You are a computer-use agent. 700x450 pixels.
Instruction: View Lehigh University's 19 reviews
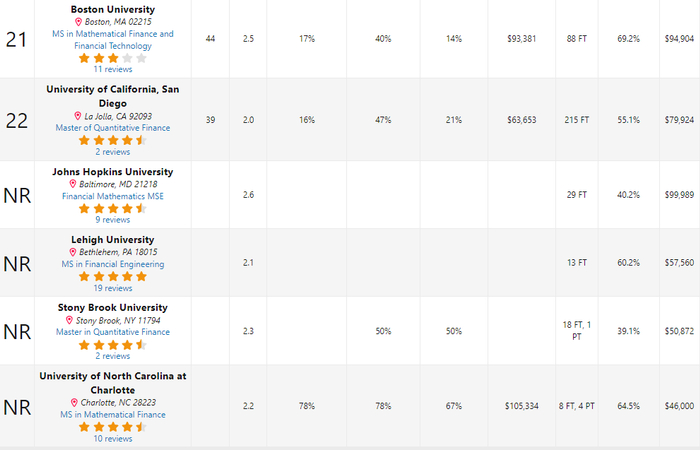pyautogui.click(x=112, y=288)
